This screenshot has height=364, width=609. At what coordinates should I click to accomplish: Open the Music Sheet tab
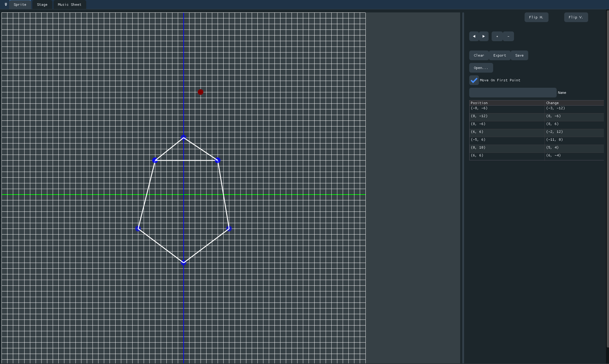[70, 5]
